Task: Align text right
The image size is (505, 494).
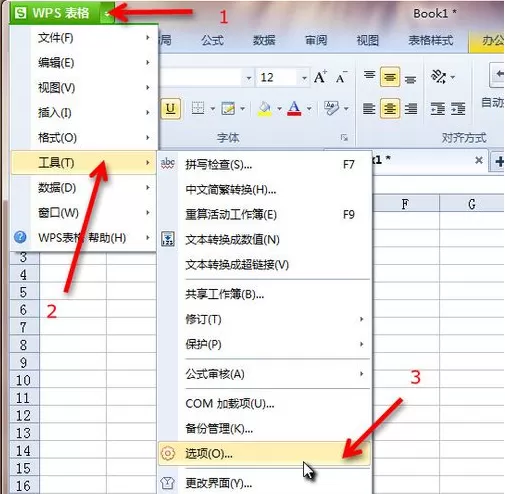Action: pos(411,109)
